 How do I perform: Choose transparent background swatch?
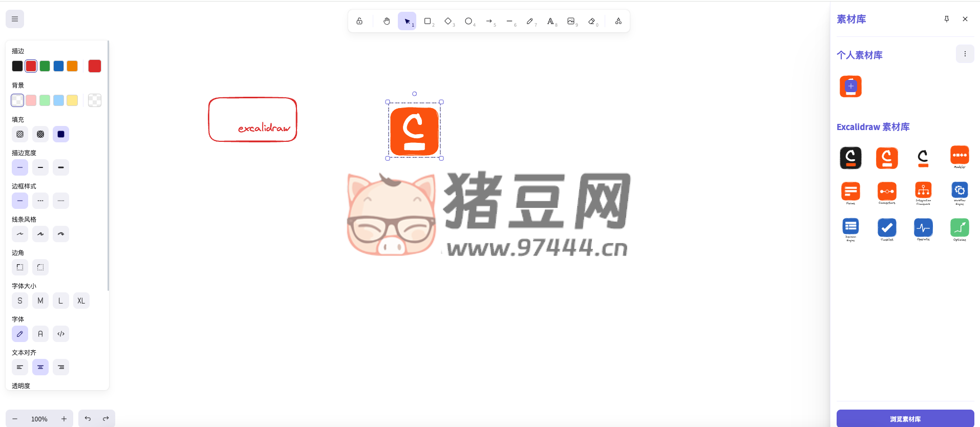pos(17,100)
